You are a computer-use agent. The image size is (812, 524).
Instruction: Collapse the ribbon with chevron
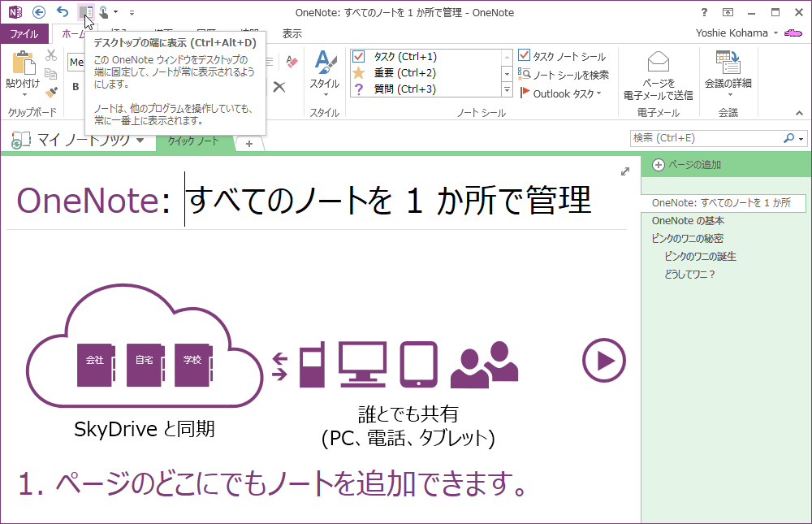[799, 113]
